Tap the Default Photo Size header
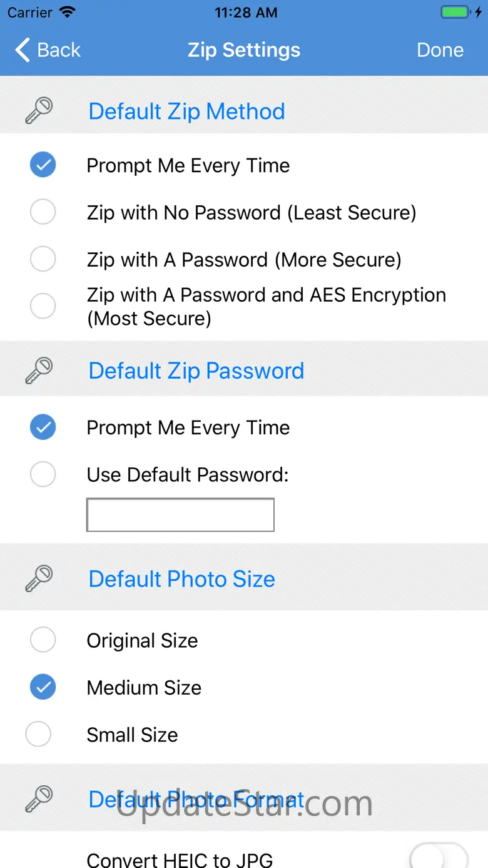Viewport: 488px width, 868px height. pos(181,579)
